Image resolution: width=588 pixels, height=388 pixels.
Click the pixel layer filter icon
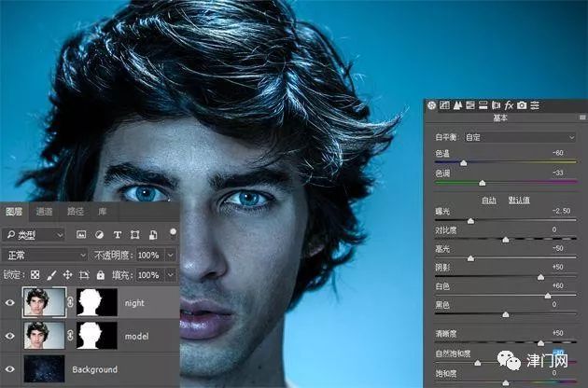(x=82, y=233)
